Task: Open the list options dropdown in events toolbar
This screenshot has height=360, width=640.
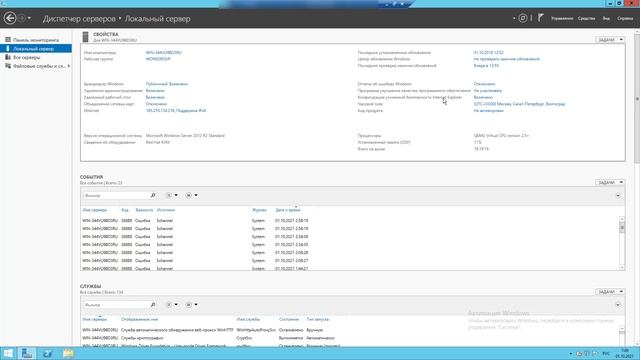Action: (x=172, y=196)
